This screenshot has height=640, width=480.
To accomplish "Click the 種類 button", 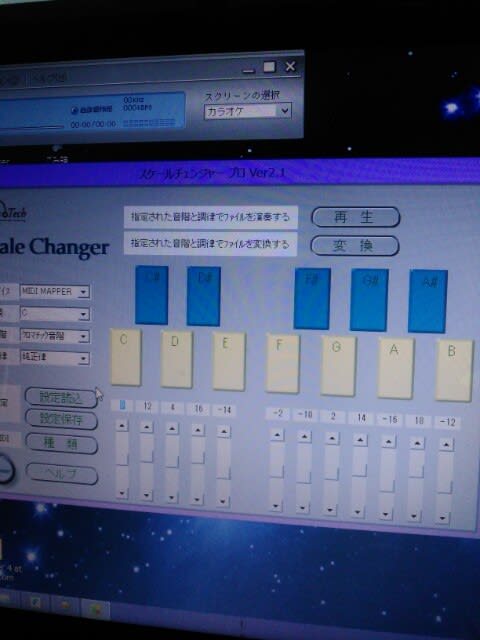I will tap(61, 443).
